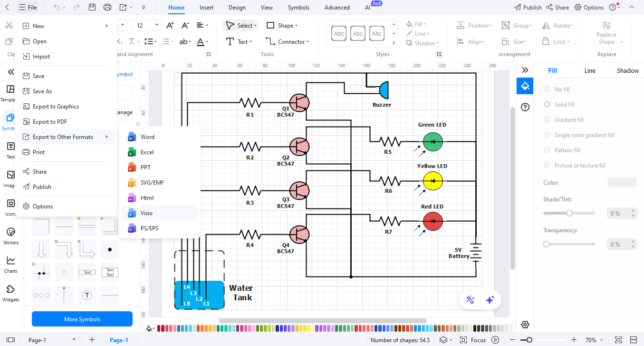Click the Undo arrow icon
Viewport: 644px width, 346px height.
[57, 7]
